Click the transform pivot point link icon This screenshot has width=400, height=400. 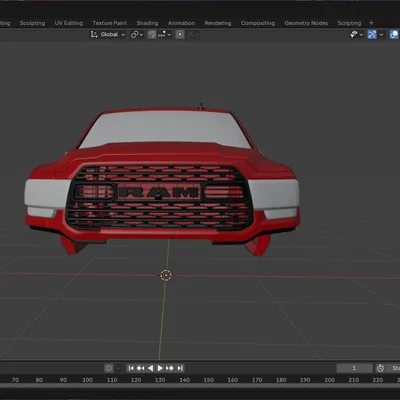click(x=135, y=34)
